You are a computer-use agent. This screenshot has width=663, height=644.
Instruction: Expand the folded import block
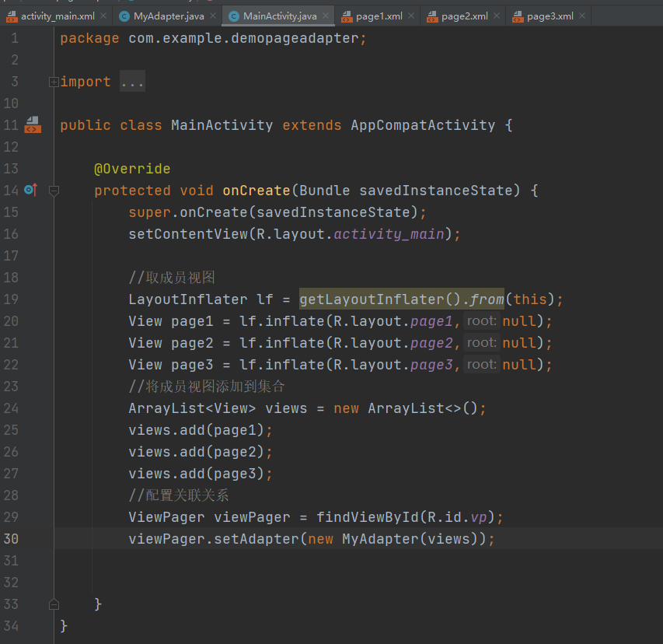coord(54,82)
